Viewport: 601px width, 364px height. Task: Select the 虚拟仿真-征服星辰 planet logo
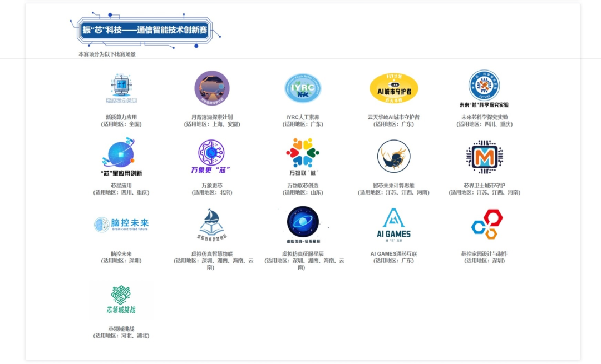(x=303, y=225)
